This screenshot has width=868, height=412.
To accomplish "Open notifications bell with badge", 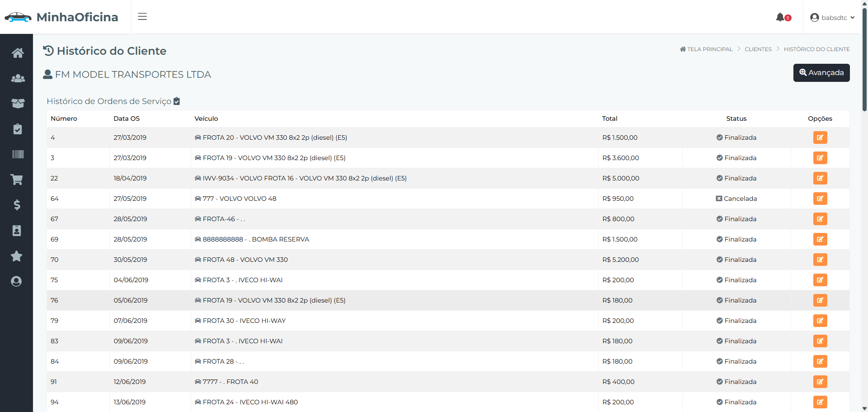I will (783, 17).
